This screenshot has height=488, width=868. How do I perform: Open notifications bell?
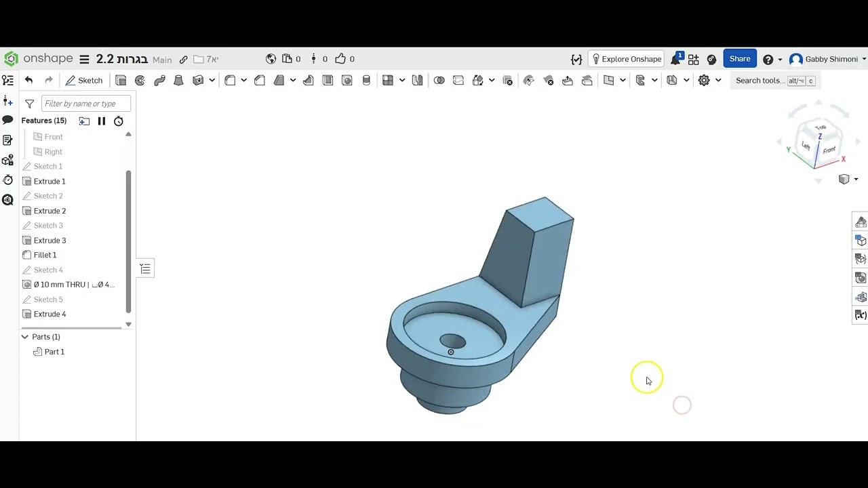coord(675,60)
